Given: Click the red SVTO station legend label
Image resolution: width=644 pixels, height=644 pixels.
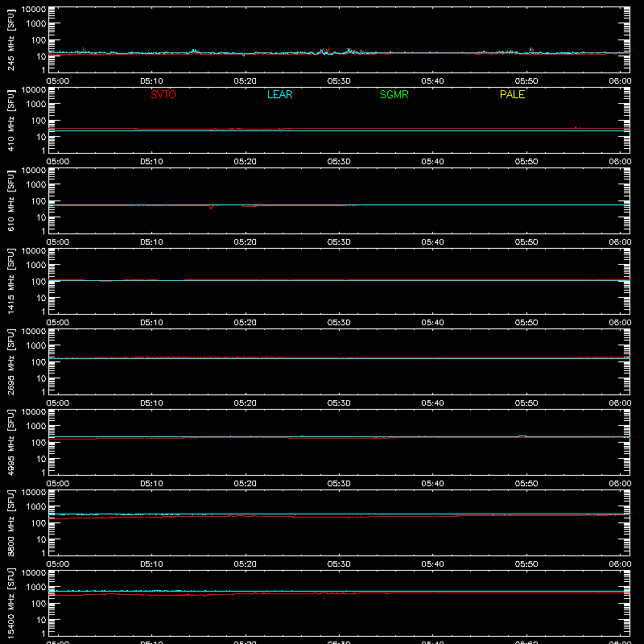Looking at the screenshot, I should (163, 94).
